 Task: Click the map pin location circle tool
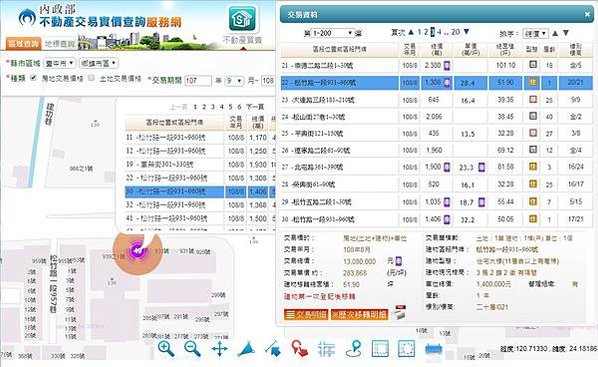pos(354,349)
